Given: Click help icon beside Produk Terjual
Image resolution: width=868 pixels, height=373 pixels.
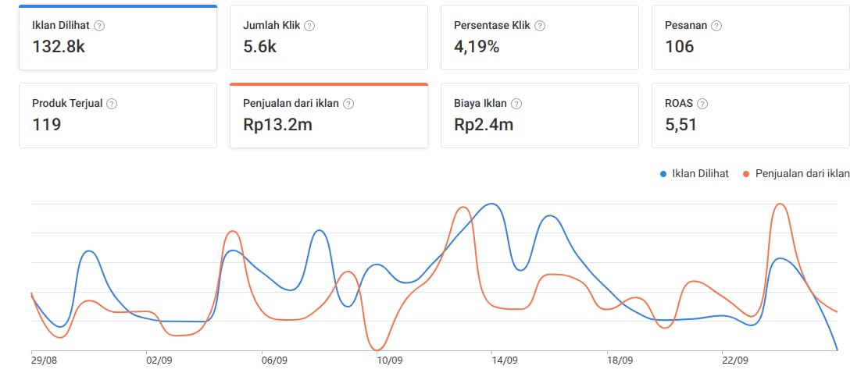Looking at the screenshot, I should point(112,103).
